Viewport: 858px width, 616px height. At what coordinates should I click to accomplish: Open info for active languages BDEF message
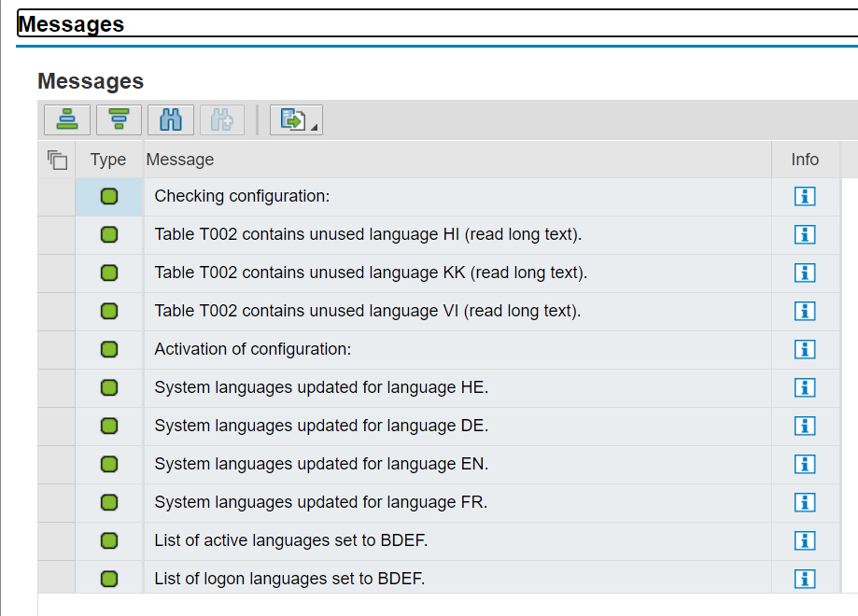804,540
